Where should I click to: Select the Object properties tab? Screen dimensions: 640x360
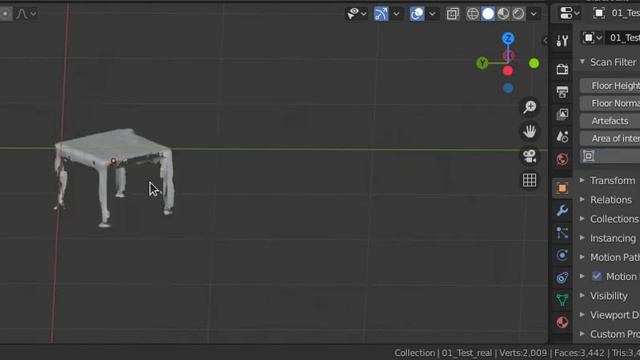(562, 188)
